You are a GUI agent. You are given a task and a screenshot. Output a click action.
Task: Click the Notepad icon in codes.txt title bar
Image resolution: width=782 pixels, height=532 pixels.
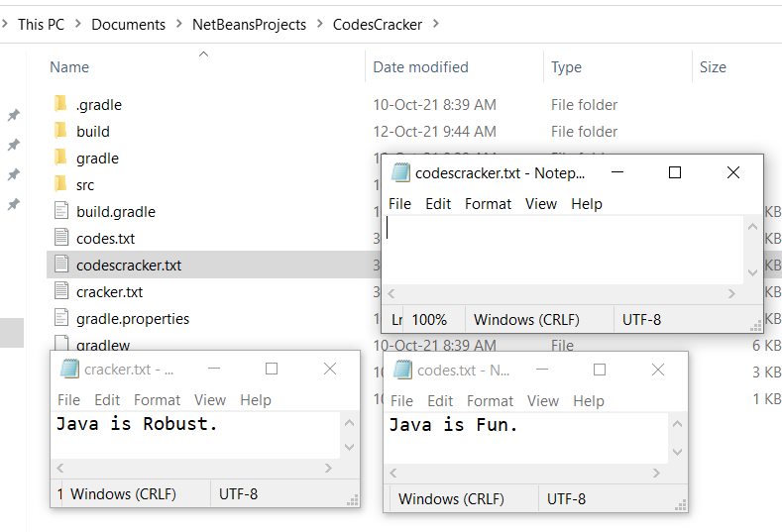click(402, 370)
